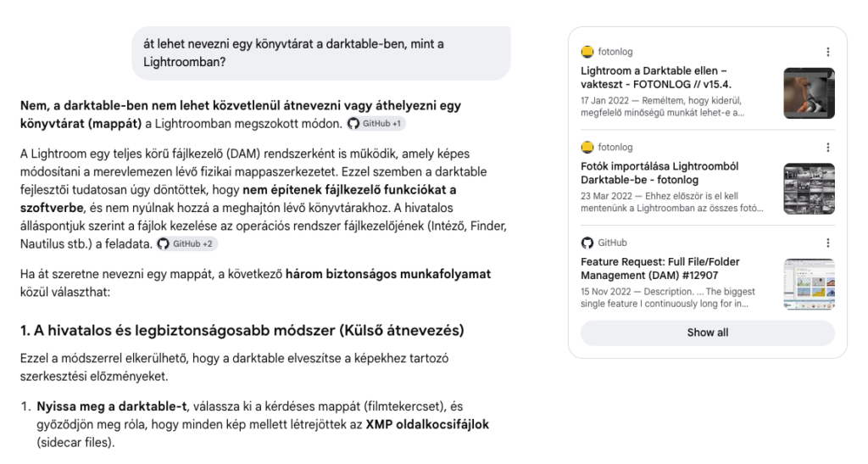The width and height of the screenshot is (868, 464).
Task: Click the fotonlog favicon on the first result
Action: [x=587, y=52]
